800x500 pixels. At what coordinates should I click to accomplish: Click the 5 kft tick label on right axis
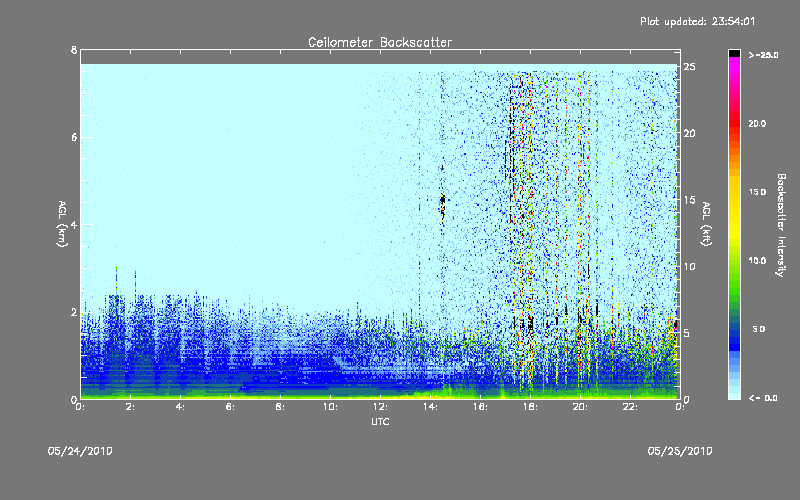point(687,333)
